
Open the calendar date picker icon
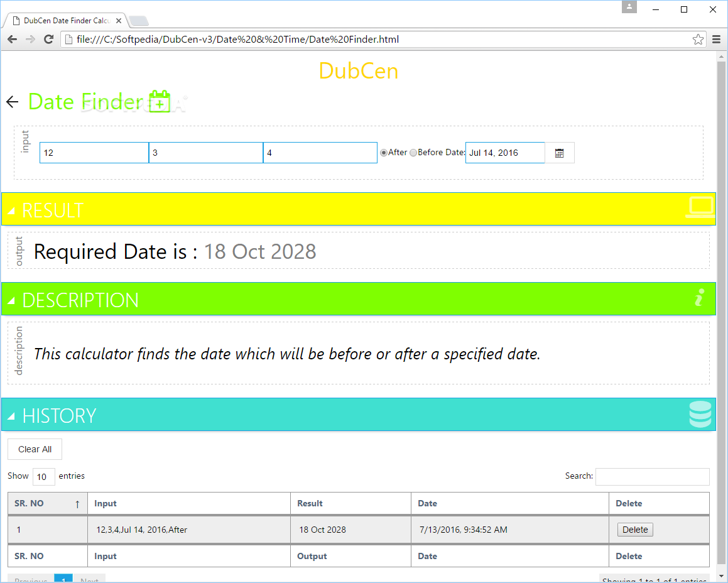[559, 153]
